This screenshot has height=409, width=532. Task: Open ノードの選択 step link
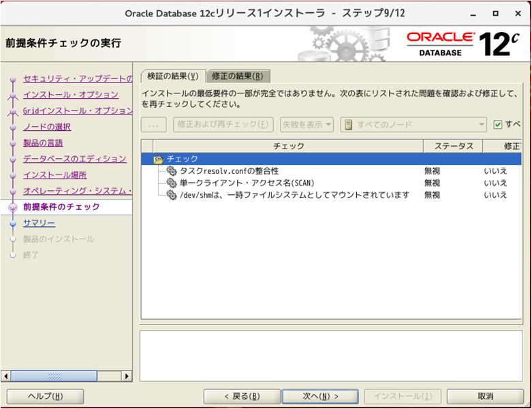(47, 127)
